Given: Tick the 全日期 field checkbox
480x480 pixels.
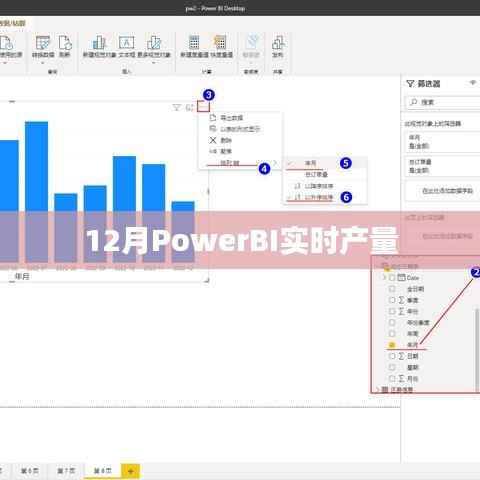Looking at the screenshot, I should 392,289.
